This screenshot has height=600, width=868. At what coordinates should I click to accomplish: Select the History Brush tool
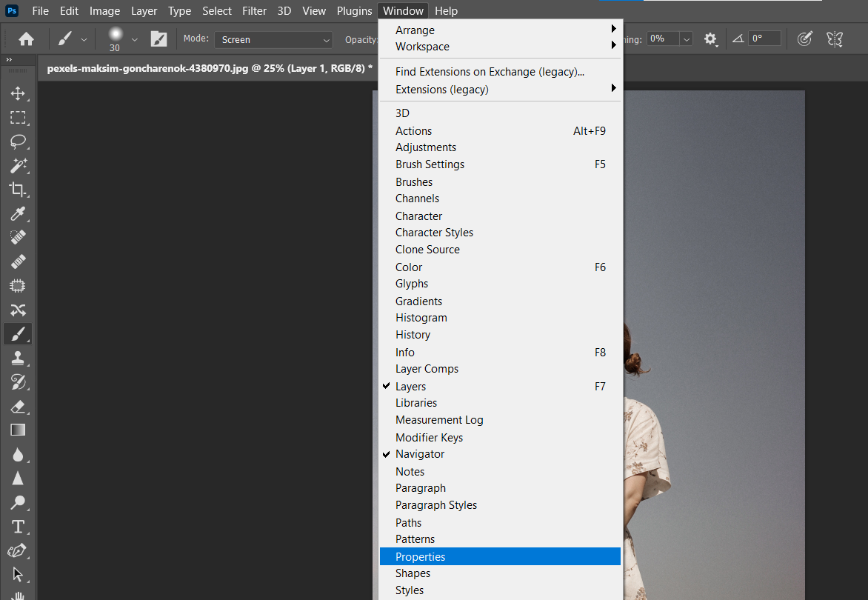[x=18, y=382]
